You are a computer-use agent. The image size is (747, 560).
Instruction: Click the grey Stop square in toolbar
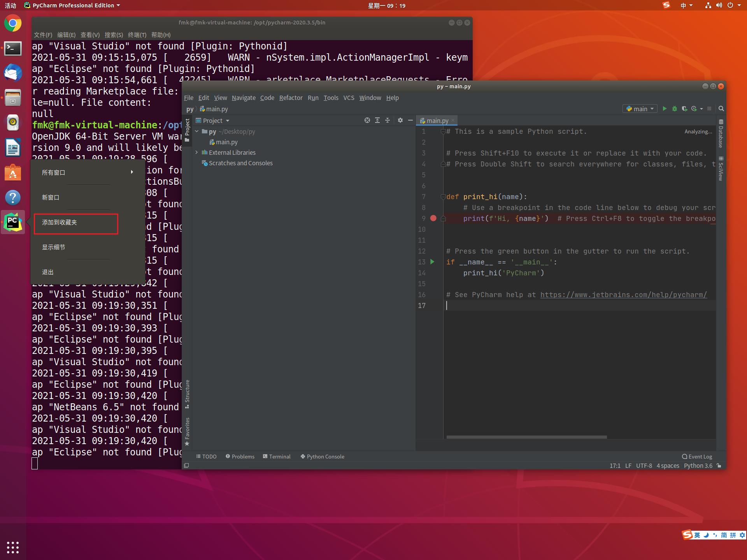pos(709,109)
